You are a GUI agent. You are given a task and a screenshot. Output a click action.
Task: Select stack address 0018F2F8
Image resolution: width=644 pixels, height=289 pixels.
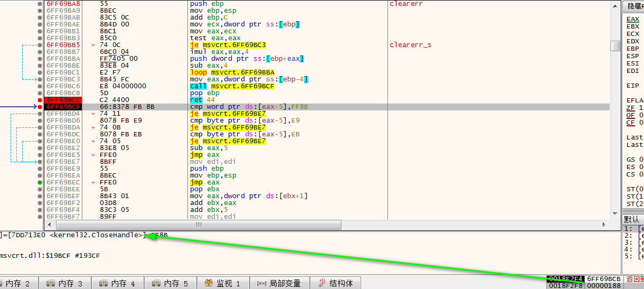pyautogui.click(x=565, y=286)
